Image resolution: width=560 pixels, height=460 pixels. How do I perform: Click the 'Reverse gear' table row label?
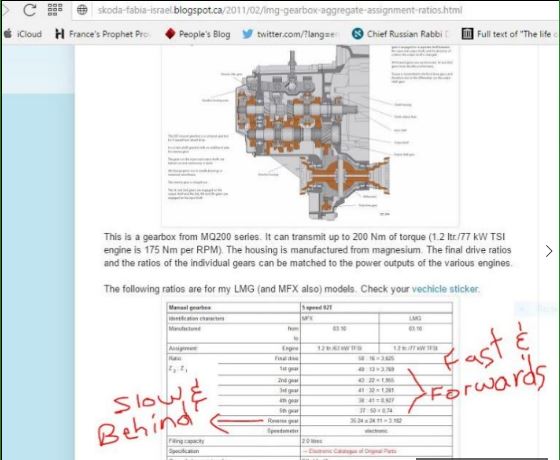[283, 421]
